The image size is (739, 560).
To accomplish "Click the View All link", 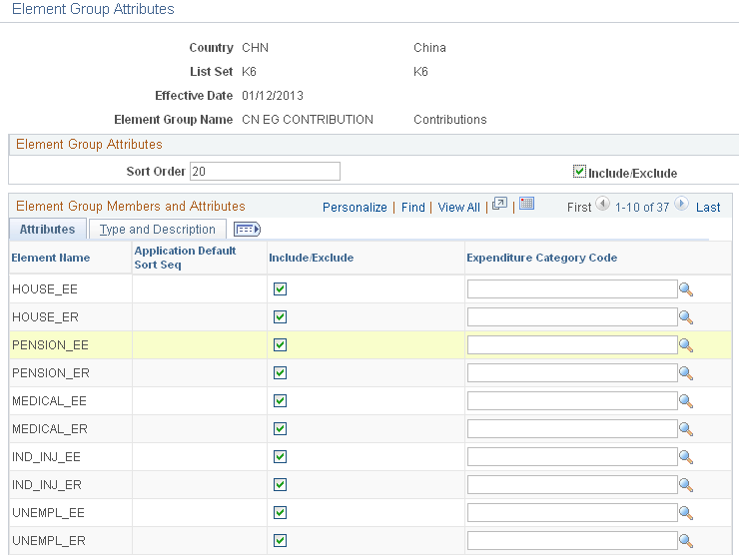I will (x=458, y=208).
